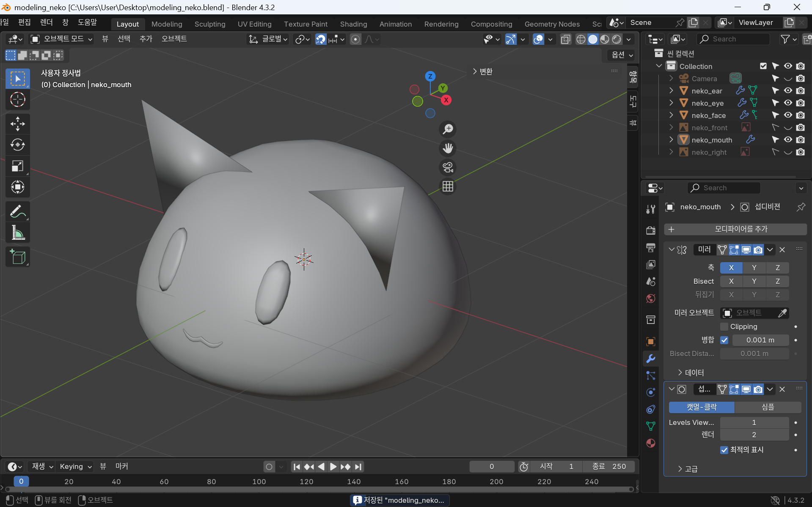Enable the Clipping checkbox
Viewport: 812px width, 507px height.
(x=724, y=326)
